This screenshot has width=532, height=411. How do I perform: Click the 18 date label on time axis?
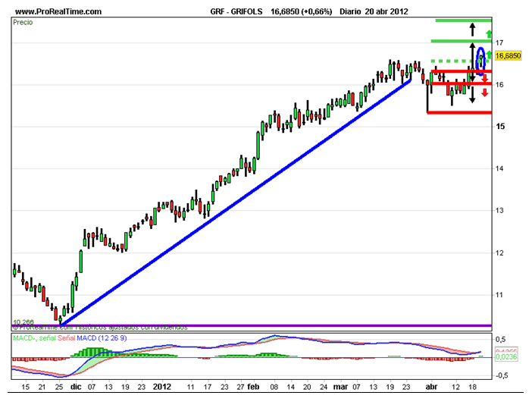[473, 387]
